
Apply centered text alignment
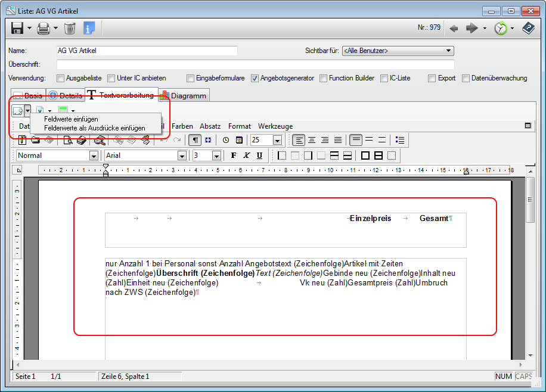point(312,140)
